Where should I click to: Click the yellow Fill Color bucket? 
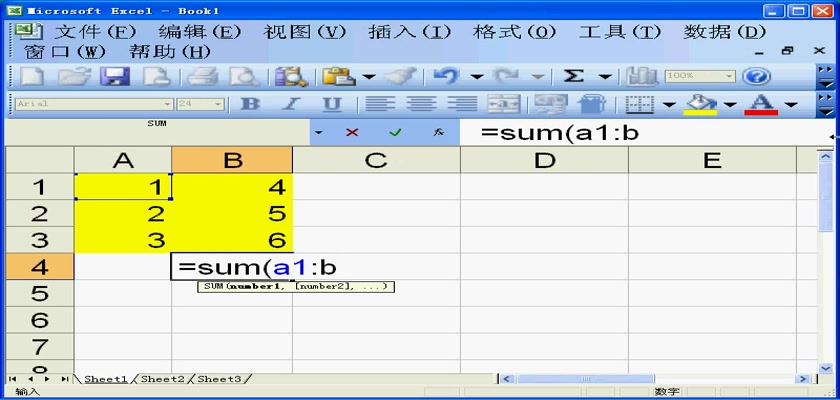coord(703,104)
